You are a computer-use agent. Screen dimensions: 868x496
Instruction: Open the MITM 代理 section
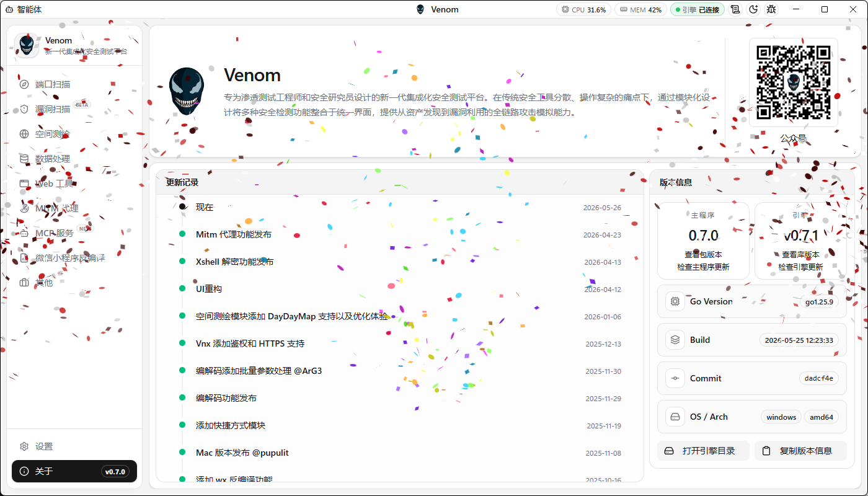[x=74, y=208]
